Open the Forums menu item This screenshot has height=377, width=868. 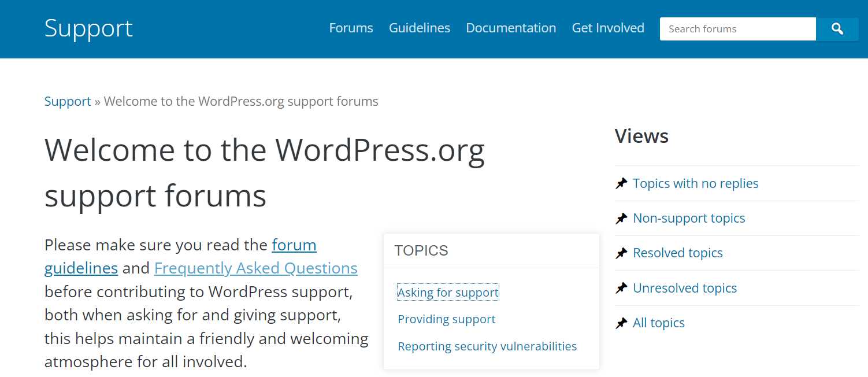click(351, 28)
